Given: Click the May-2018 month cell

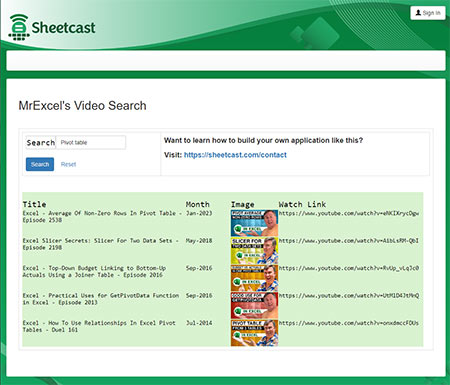Looking at the screenshot, I should [199, 241].
